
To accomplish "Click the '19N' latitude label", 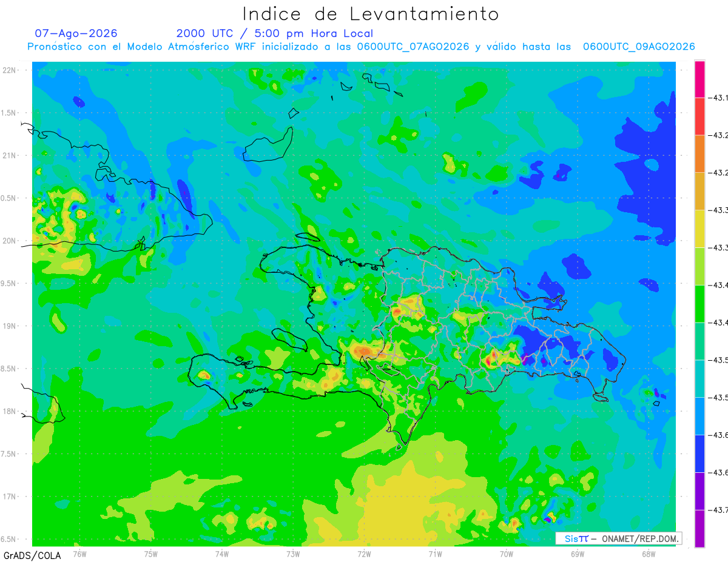I will (x=9, y=326).
